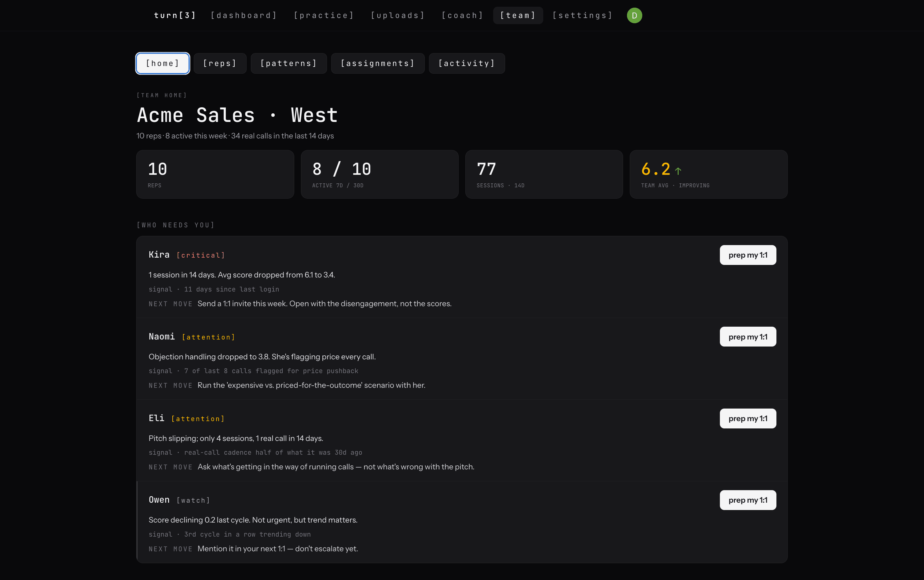The height and width of the screenshot is (580, 924).
Task: Click the 6.2 team avg card
Action: [709, 174]
